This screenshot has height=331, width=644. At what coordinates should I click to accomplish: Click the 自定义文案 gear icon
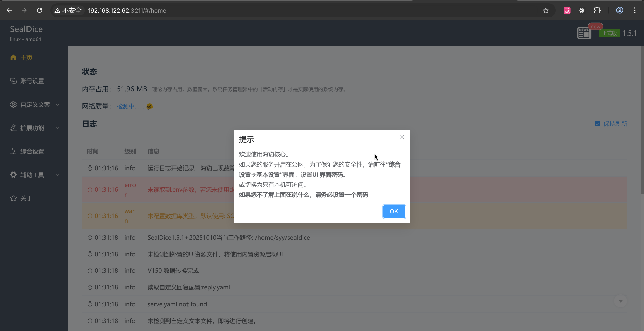13,105
